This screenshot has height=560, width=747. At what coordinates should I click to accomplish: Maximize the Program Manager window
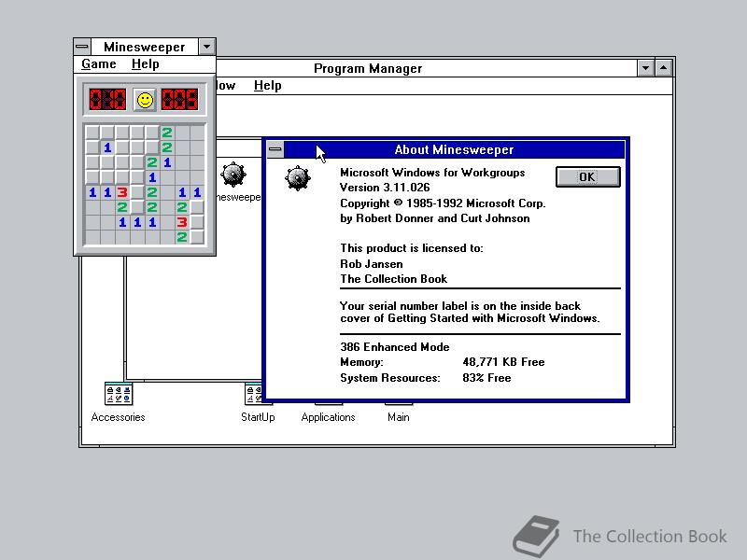point(663,68)
